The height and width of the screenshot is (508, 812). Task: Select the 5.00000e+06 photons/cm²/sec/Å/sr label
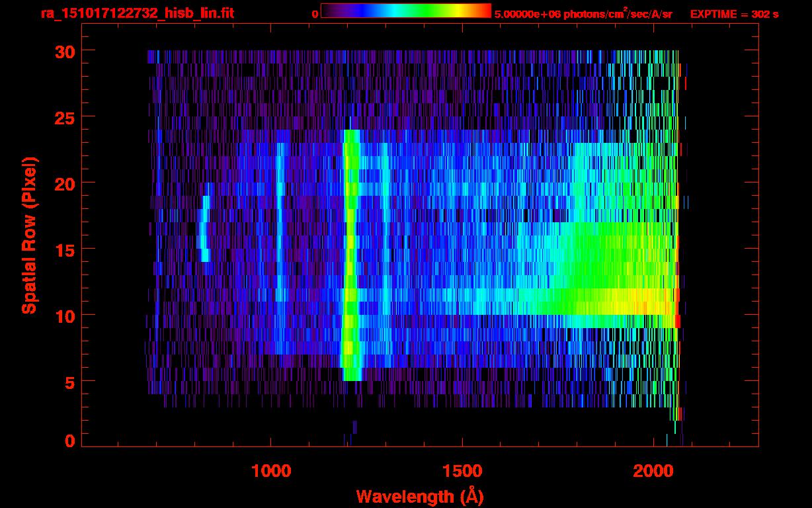click(x=583, y=13)
